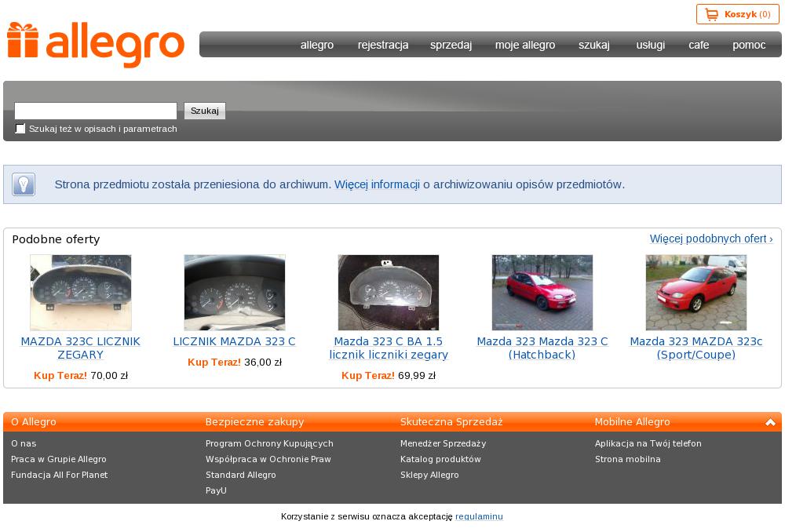Open Katalog produktów link

[x=440, y=459]
